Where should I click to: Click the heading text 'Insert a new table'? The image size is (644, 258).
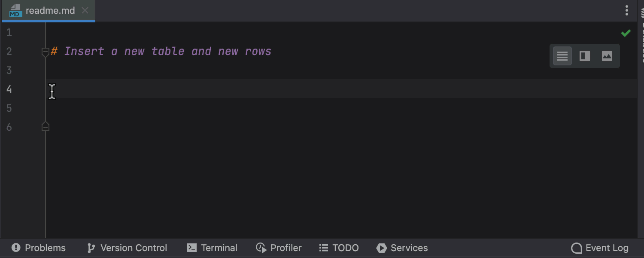(x=125, y=52)
